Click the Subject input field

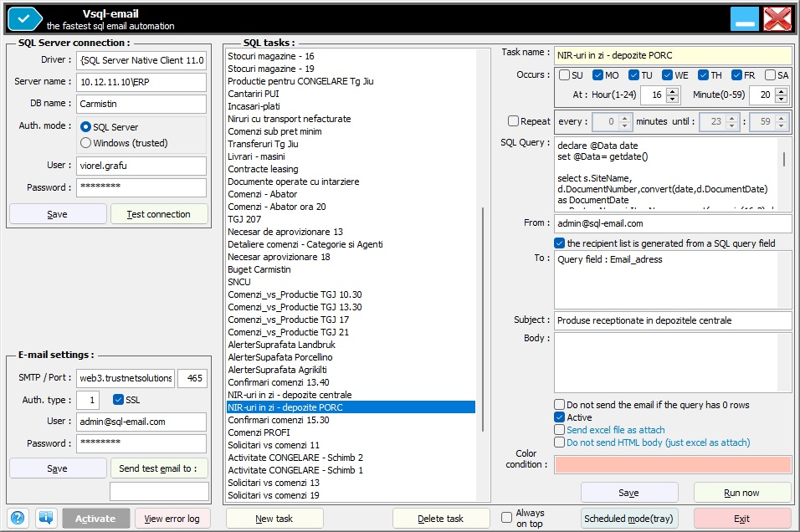pos(673,320)
